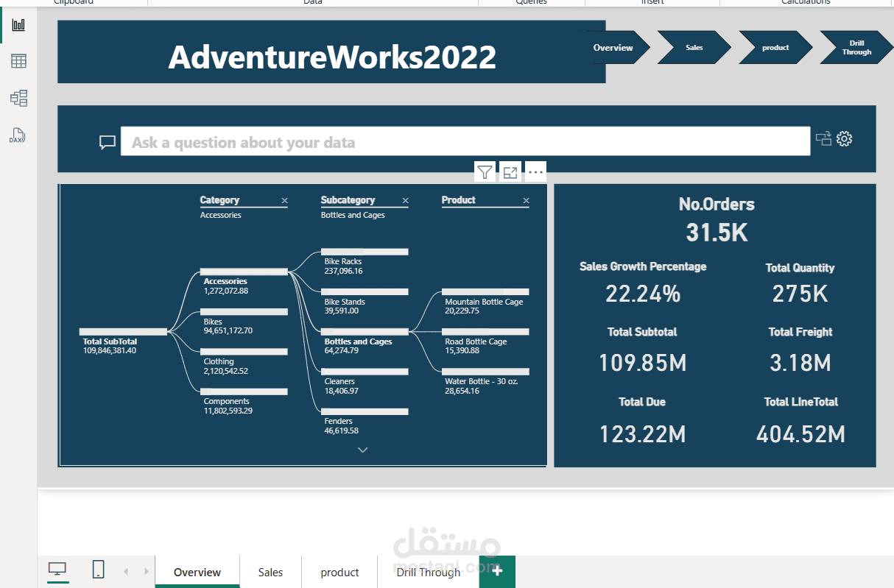Add a new report page
Screen dimensions: 894x588
[497, 571]
